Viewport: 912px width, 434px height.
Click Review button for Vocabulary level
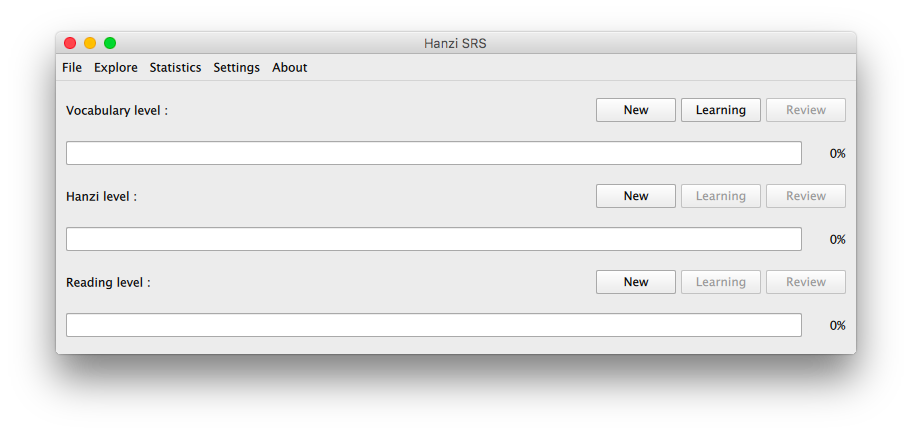(x=806, y=110)
